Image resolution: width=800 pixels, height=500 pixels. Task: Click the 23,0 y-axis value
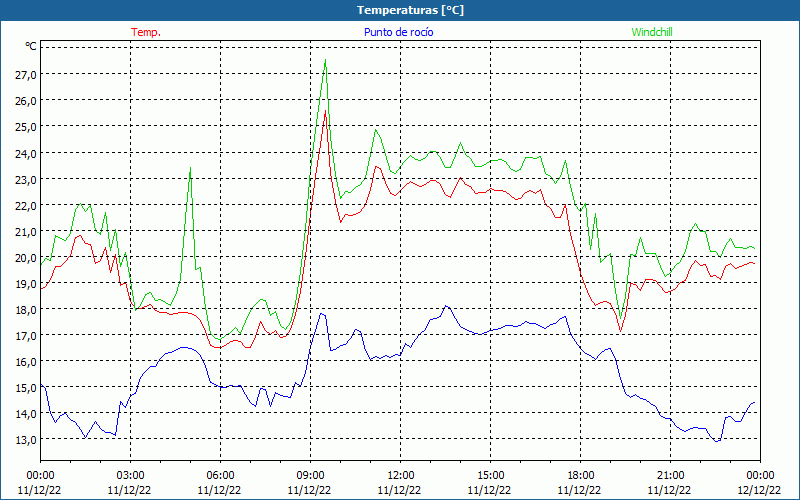point(26,179)
